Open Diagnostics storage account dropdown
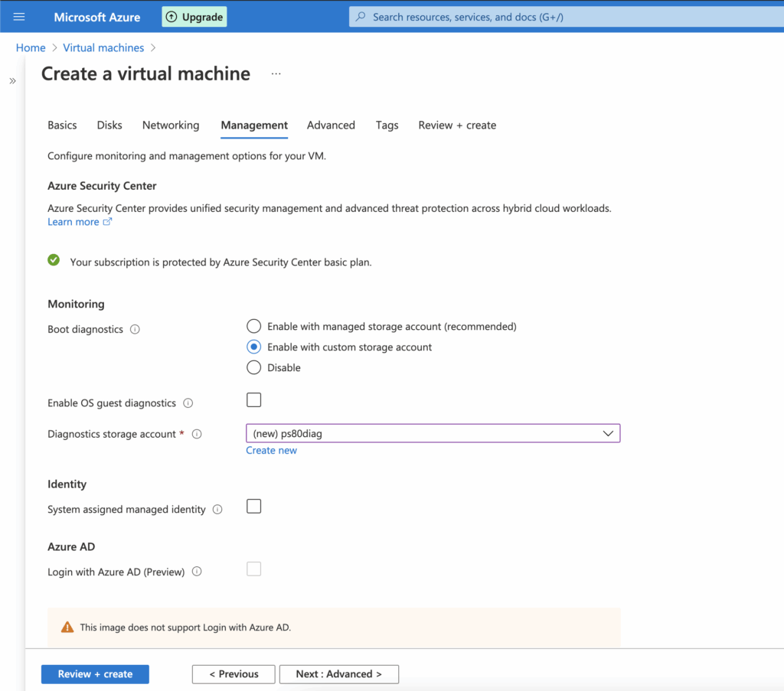The height and width of the screenshot is (691, 784). point(433,434)
